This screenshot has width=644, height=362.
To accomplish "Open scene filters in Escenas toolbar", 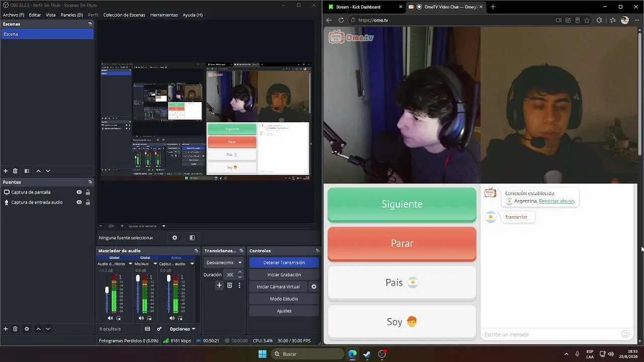I will pos(27,171).
